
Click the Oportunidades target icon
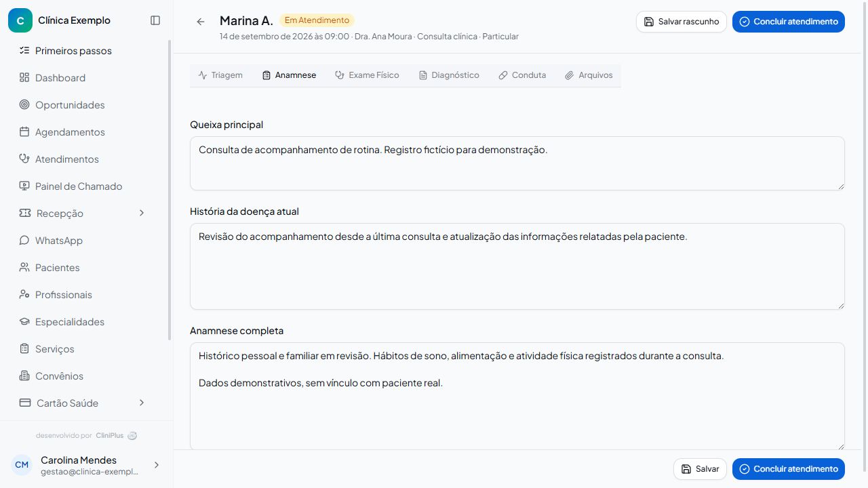coord(24,104)
